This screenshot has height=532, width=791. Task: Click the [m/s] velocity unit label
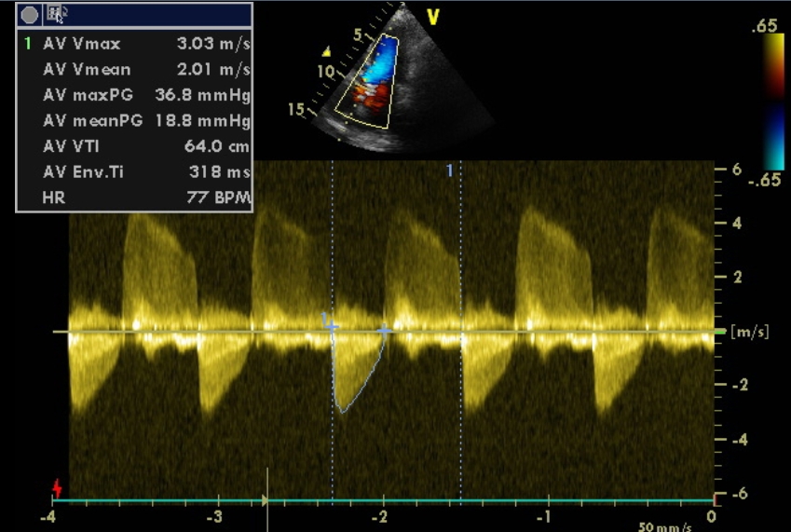click(750, 332)
